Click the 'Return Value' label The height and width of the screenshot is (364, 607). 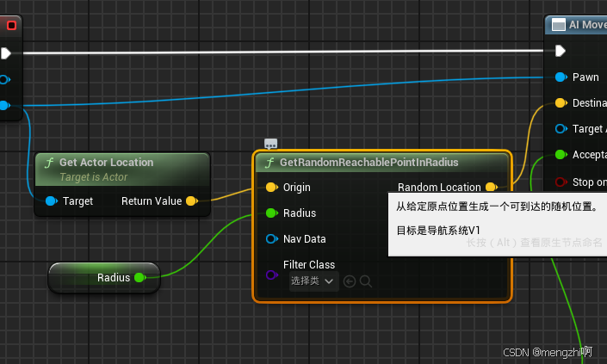pos(152,201)
